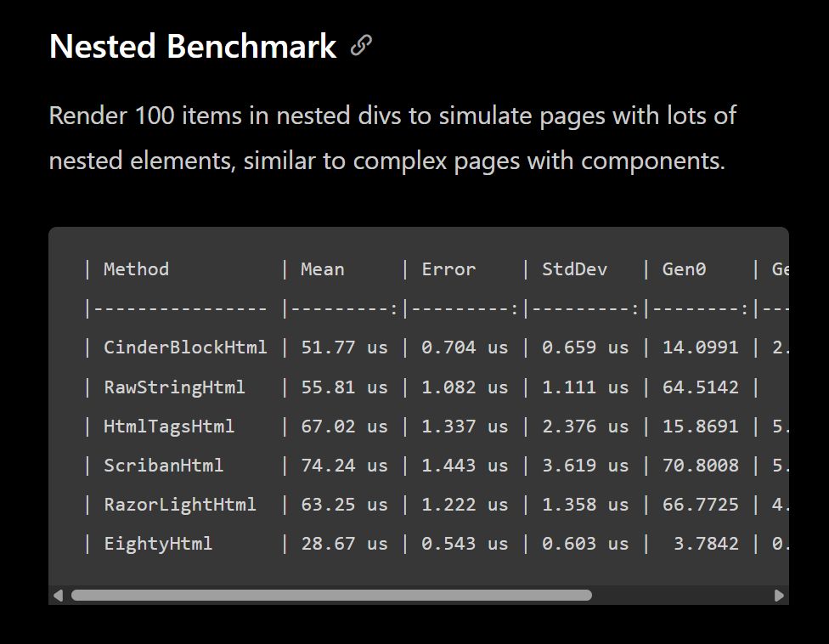Click the RawStringHtml method name

[174, 387]
